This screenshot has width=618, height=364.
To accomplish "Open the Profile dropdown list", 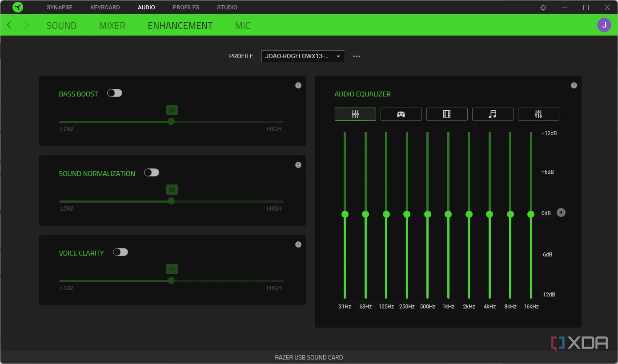I will click(303, 56).
